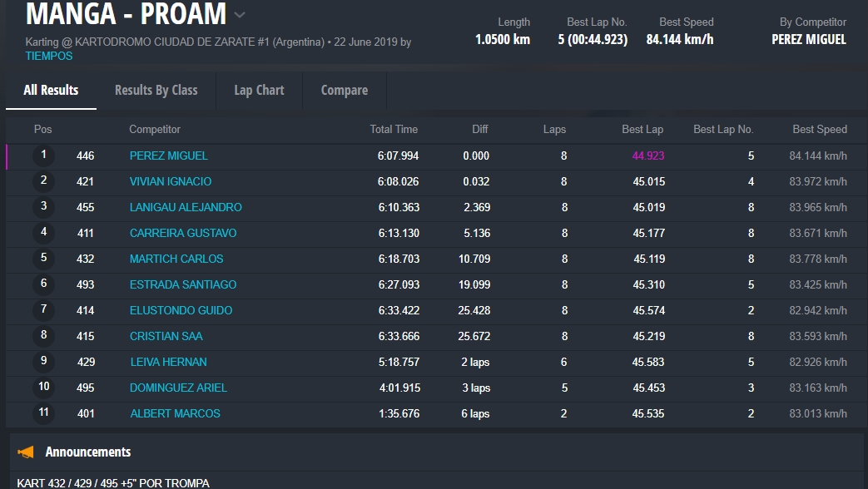Open competitor PEREZ MIGUEL in results table

pos(169,156)
